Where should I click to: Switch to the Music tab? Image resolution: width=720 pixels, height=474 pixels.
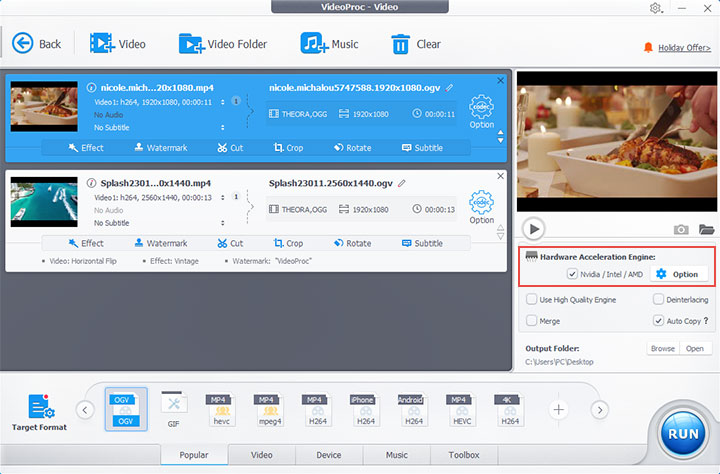click(397, 455)
